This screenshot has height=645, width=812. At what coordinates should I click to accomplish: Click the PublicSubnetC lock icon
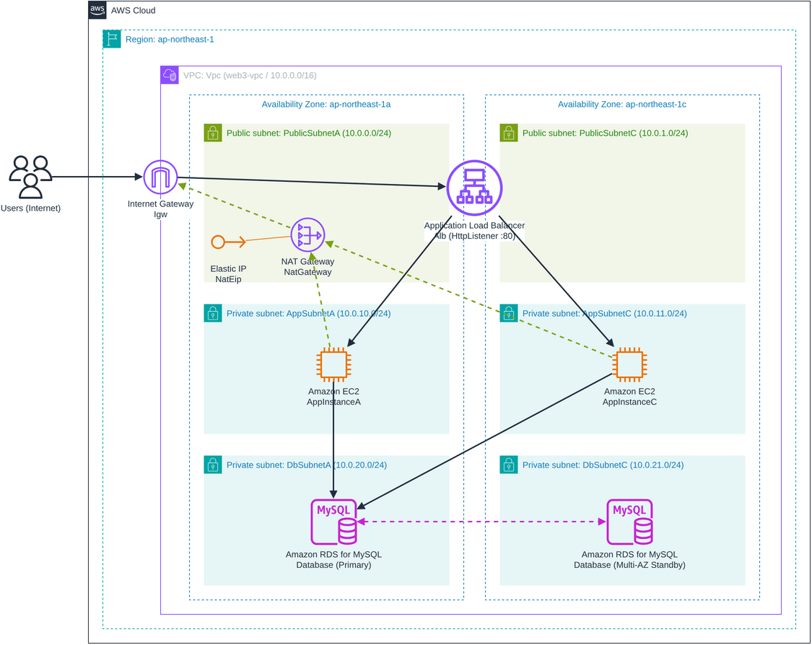pos(509,133)
